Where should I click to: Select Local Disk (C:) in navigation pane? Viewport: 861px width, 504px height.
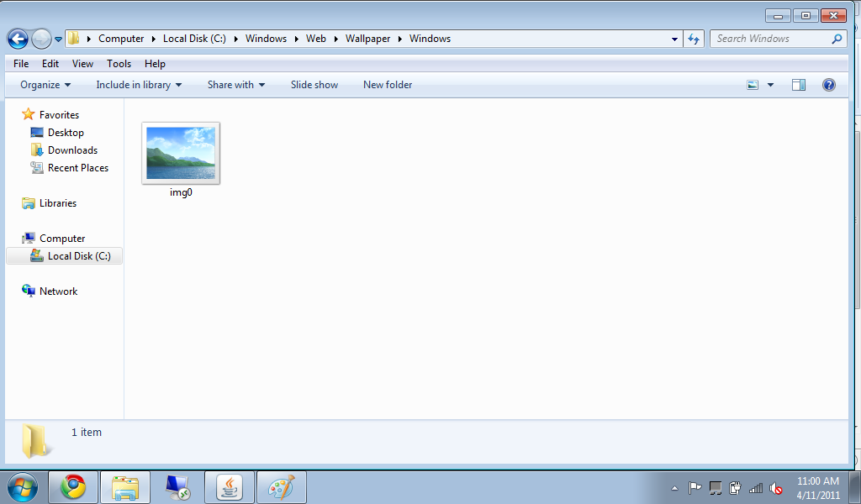[64, 256]
